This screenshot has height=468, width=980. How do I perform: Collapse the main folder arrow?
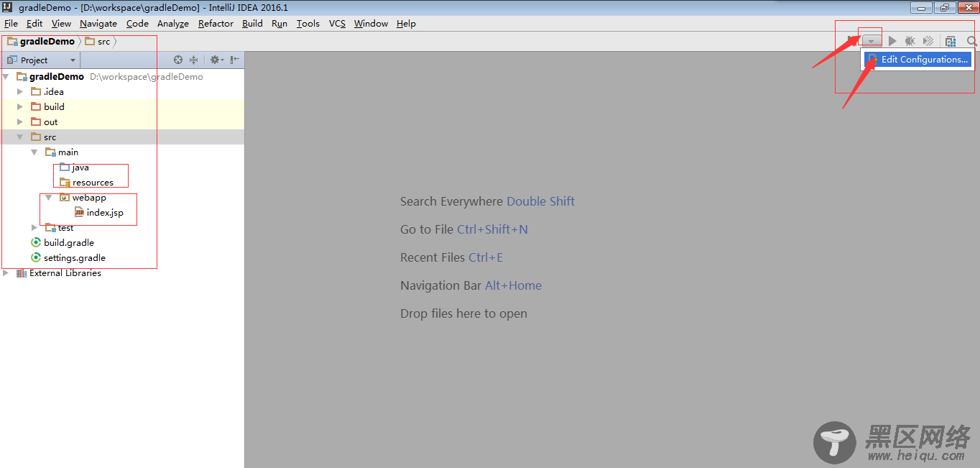pyautogui.click(x=34, y=152)
